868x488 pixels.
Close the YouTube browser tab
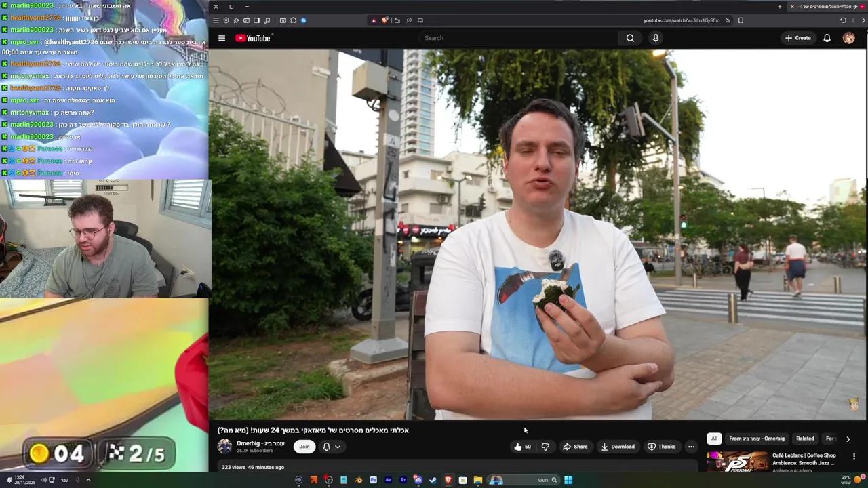(x=792, y=7)
